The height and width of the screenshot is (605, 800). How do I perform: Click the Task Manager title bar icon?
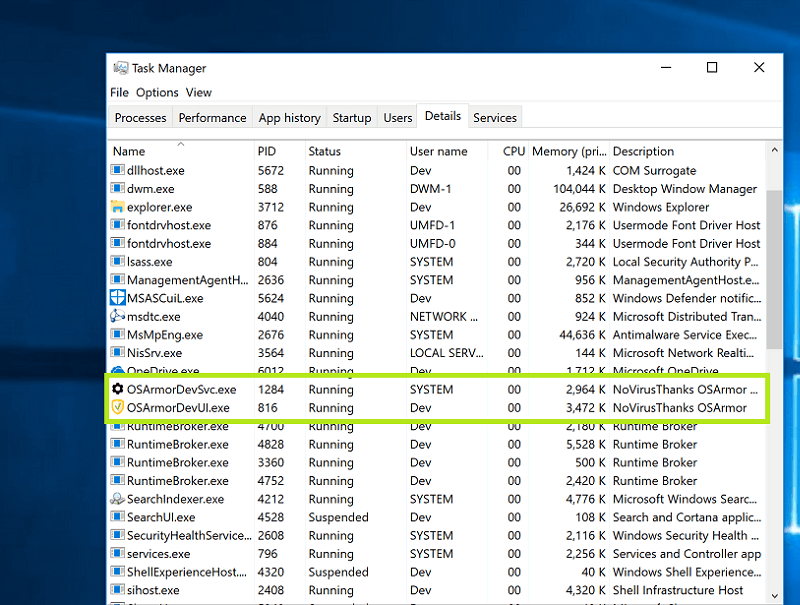(x=121, y=68)
